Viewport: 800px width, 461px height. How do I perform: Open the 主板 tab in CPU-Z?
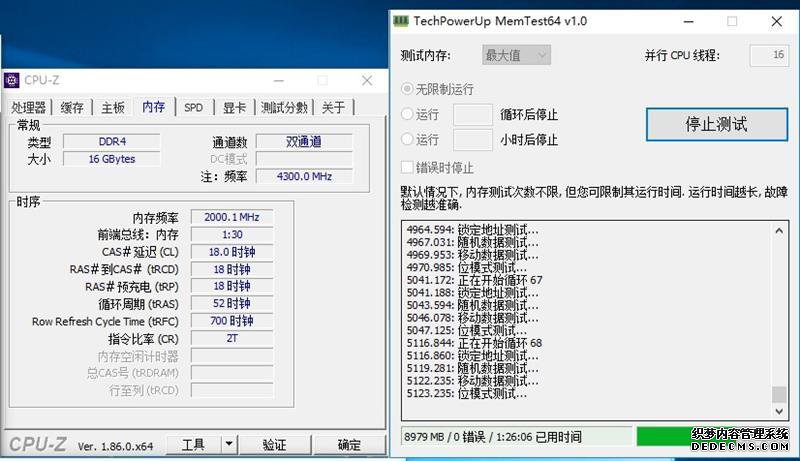pos(113,108)
